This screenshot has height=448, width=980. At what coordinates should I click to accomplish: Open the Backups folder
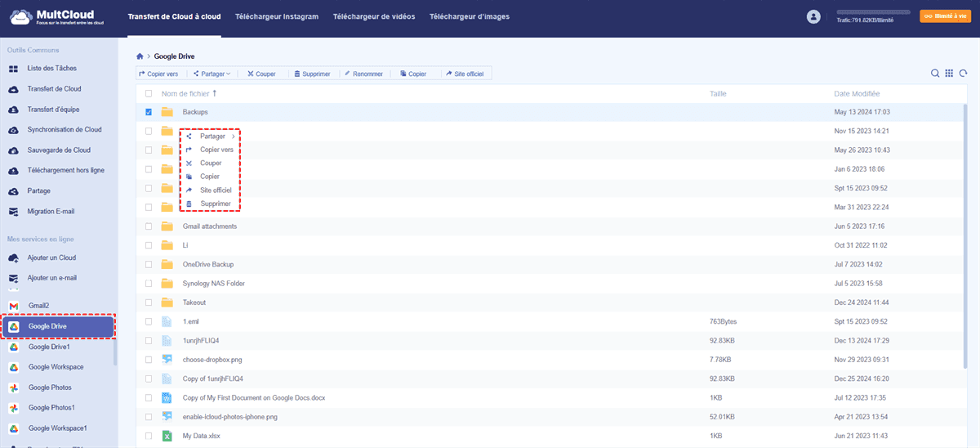coord(195,112)
